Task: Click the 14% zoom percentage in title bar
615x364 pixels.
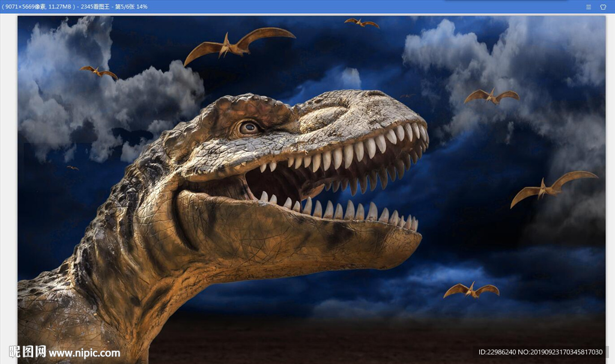Action: pos(142,7)
